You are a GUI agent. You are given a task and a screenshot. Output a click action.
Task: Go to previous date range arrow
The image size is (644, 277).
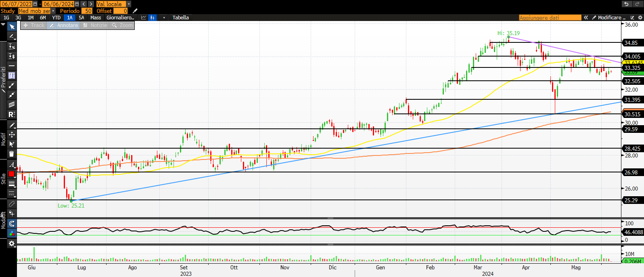[84, 4]
